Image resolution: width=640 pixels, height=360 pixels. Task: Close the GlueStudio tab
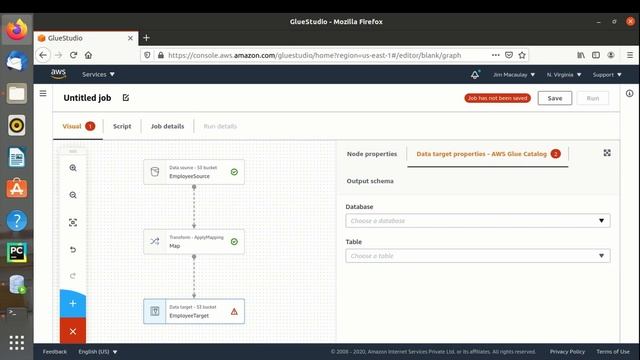coord(130,38)
